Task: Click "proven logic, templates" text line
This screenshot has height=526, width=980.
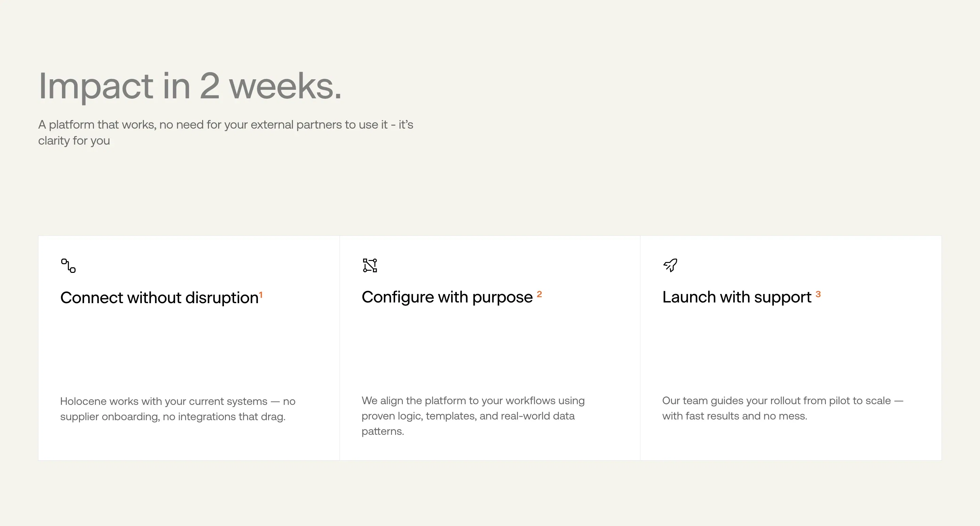Action: (468, 416)
